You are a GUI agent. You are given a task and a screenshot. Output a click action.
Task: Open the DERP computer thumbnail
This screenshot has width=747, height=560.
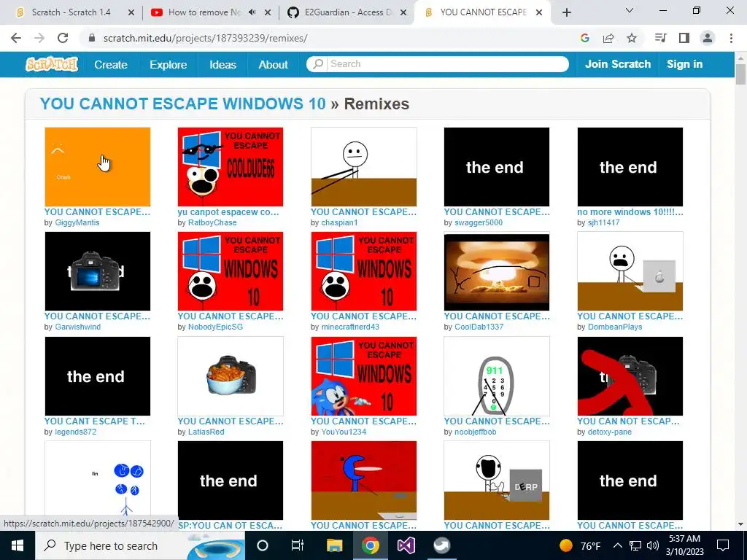click(496, 480)
